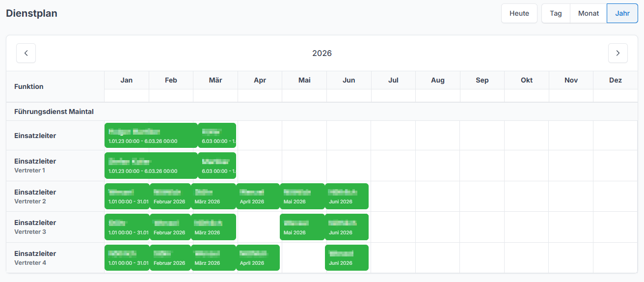Open Vertreter 2 April 2026 shift

(258, 197)
